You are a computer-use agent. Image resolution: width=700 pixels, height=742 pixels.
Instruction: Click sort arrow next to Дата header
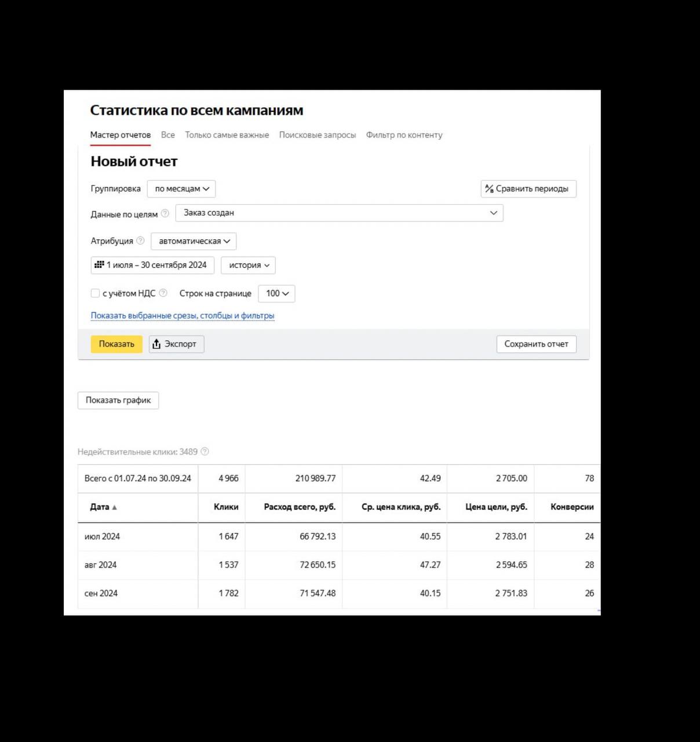click(x=114, y=507)
